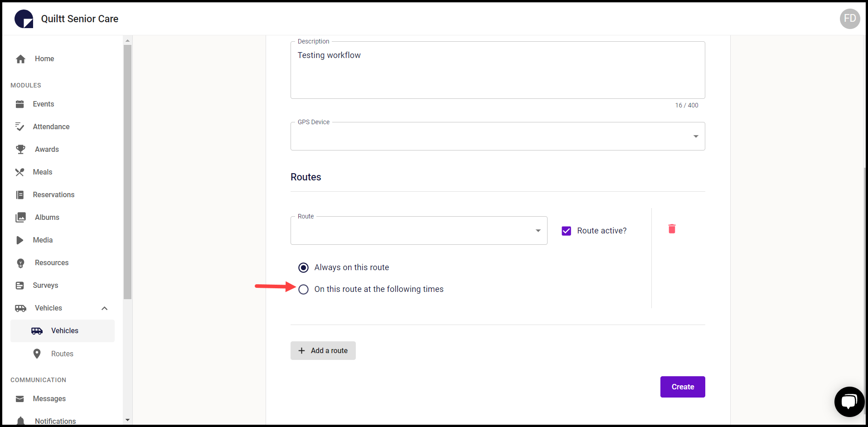The width and height of the screenshot is (868, 427).
Task: Click the Vehicles bus icon in parent menu
Action: pos(20,308)
